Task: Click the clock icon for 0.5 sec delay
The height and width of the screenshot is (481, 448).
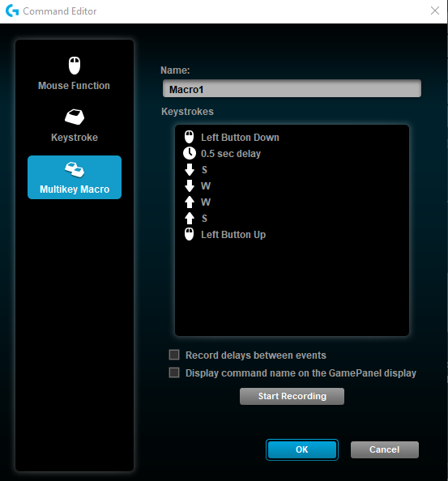Action: click(190, 153)
